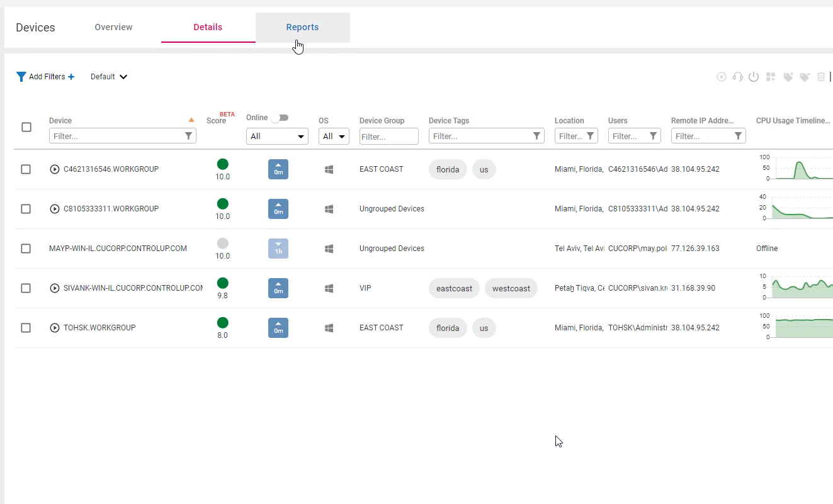Image resolution: width=833 pixels, height=504 pixels.
Task: Click the headset remote assist toolbar icon
Action: click(738, 77)
